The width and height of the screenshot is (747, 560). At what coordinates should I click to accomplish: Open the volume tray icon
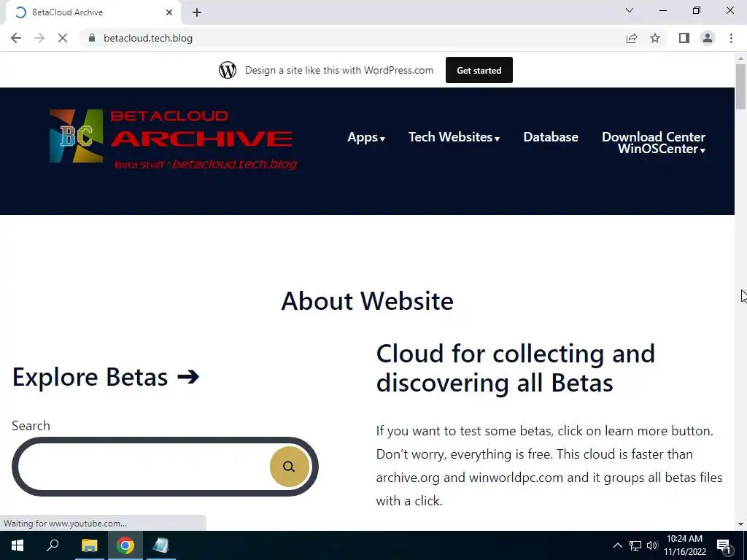[x=652, y=545]
